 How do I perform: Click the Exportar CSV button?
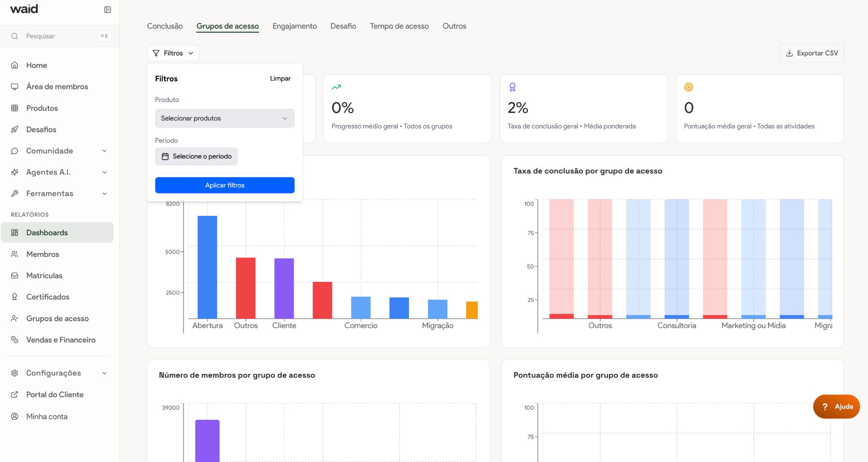pos(812,53)
